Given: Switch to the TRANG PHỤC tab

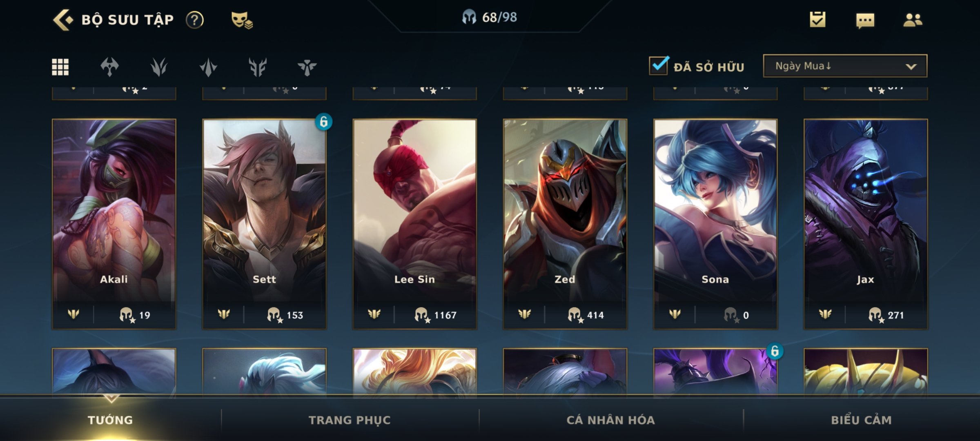Looking at the screenshot, I should (x=350, y=420).
